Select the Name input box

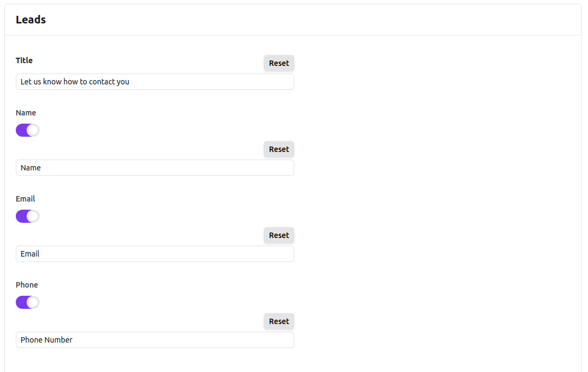[154, 168]
